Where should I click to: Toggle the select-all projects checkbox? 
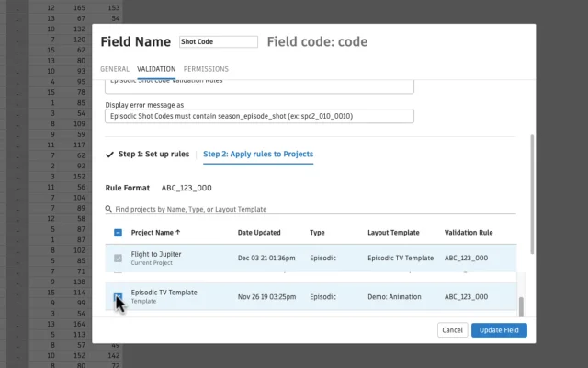point(118,233)
